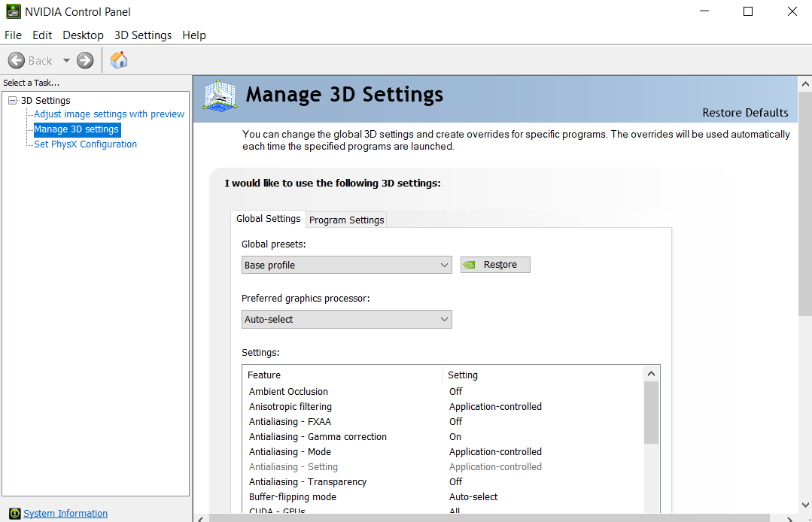Select Antialiasing - Mode row
The image size is (812, 522).
point(442,451)
